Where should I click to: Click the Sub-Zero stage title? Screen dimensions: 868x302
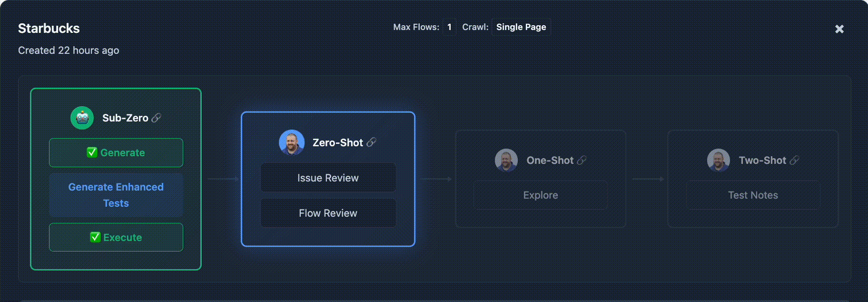pos(125,118)
